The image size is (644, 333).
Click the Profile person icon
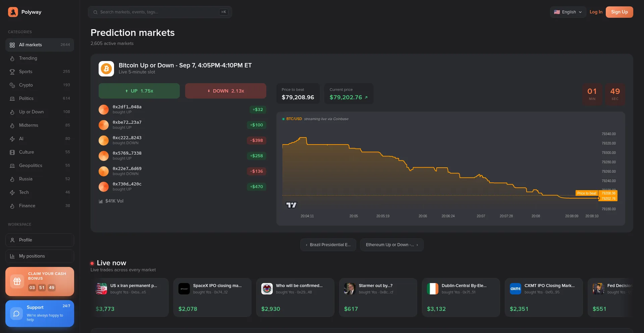12,240
